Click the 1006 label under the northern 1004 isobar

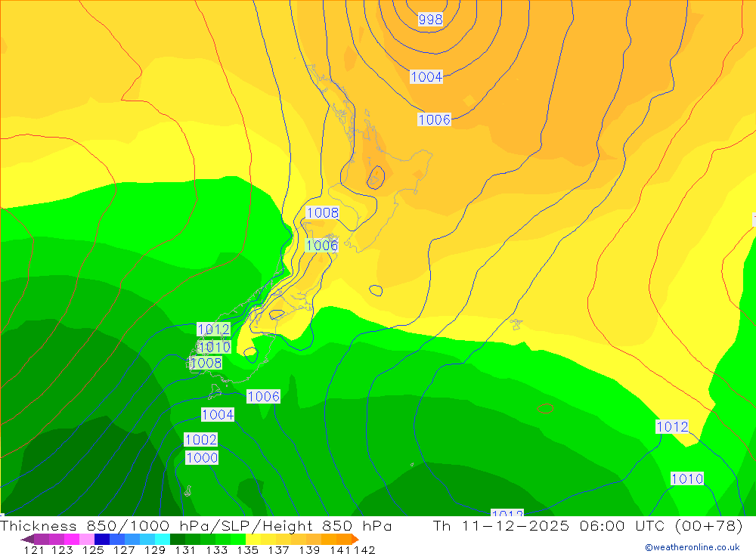click(434, 119)
